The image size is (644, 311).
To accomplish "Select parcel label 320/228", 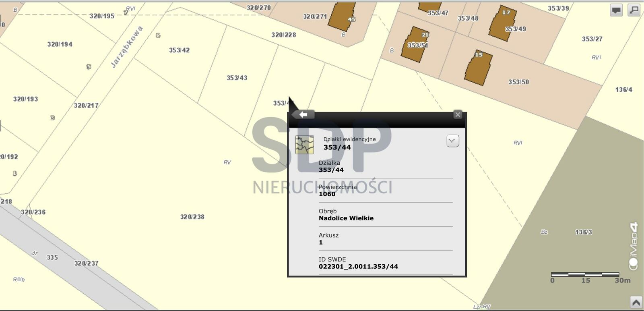I will tap(283, 35).
